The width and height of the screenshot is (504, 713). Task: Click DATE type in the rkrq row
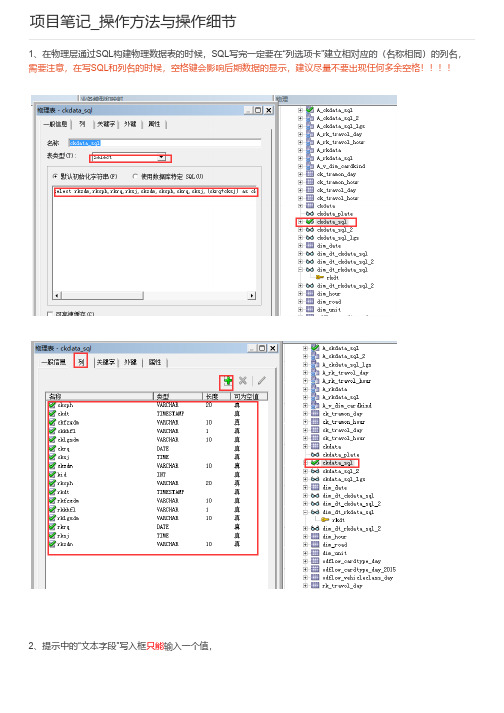tap(162, 527)
